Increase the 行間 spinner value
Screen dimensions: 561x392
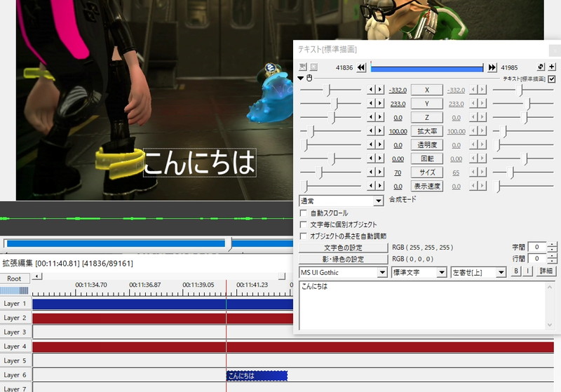tap(553, 256)
